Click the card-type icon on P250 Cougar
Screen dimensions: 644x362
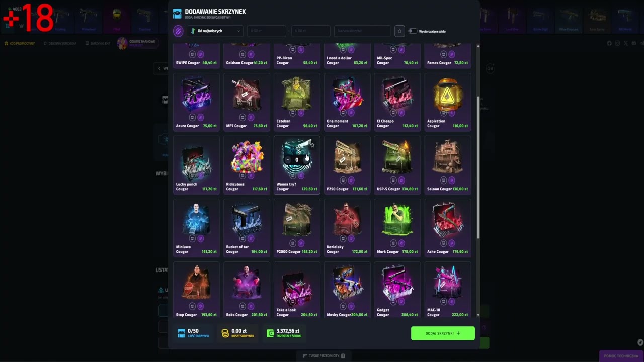pyautogui.click(x=343, y=180)
